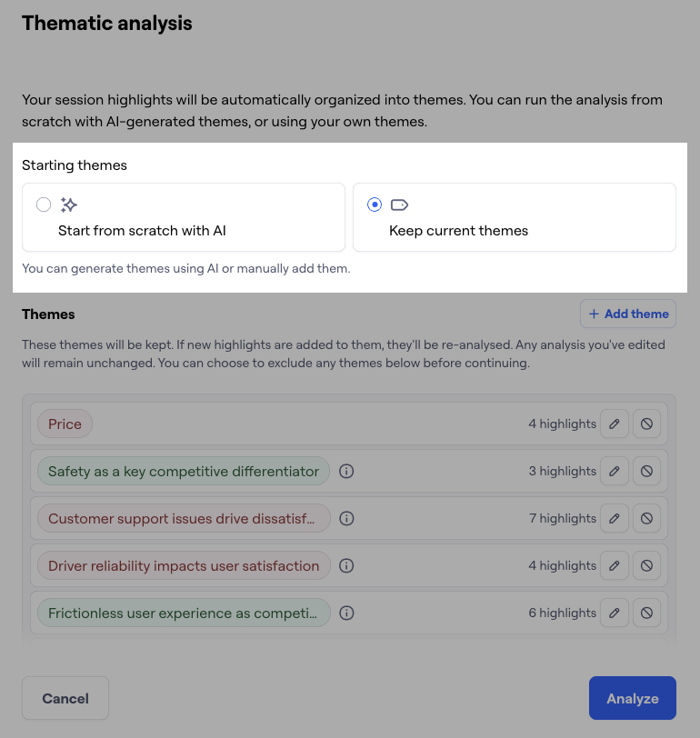
Task: Edit the Driver reliability theme
Action: 615,565
